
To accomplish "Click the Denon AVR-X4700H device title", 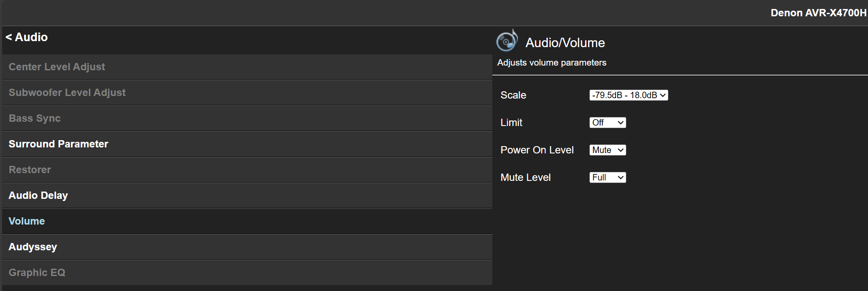I will [x=818, y=13].
